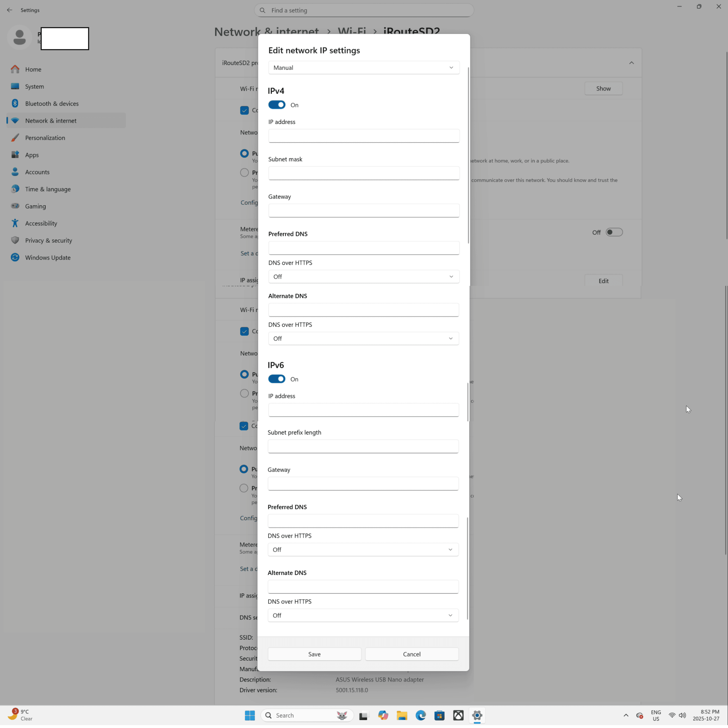This screenshot has width=728, height=728.
Task: Go to Windows Update section
Action: click(47, 258)
